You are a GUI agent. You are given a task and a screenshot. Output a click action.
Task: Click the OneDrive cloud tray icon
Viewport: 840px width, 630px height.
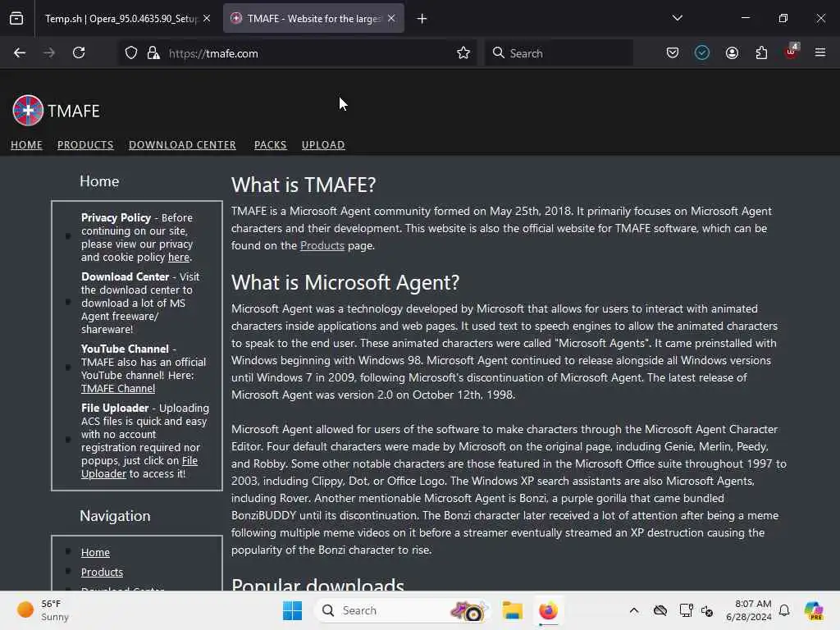pos(660,610)
